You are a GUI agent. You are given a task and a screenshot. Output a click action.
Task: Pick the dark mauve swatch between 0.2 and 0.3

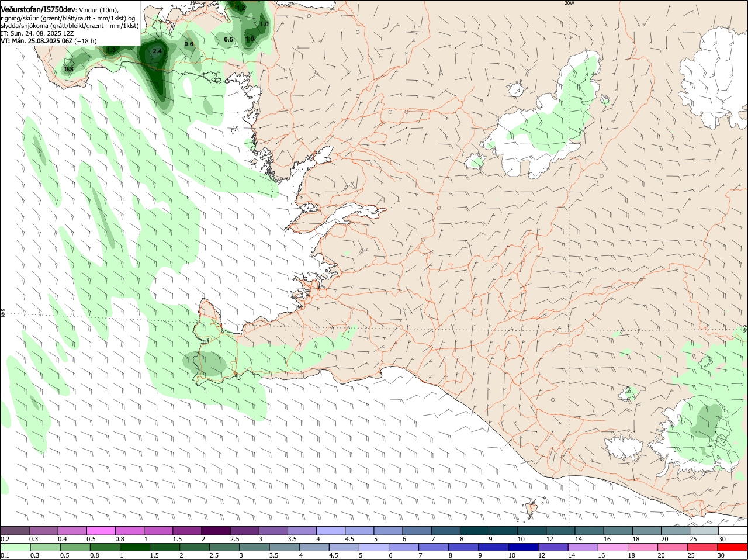tap(15, 531)
